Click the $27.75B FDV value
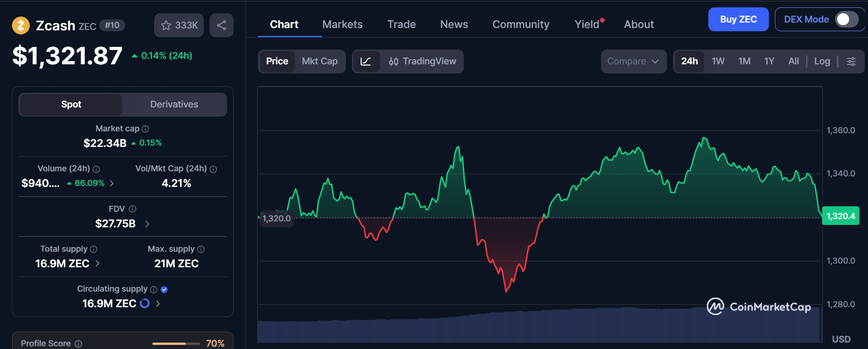The image size is (868, 349). 115,224
